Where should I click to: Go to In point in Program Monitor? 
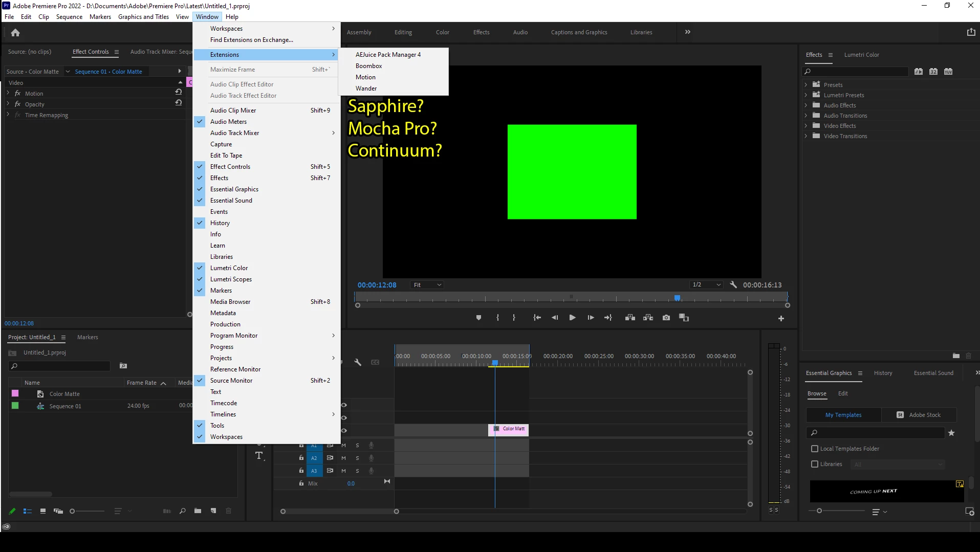click(x=537, y=318)
